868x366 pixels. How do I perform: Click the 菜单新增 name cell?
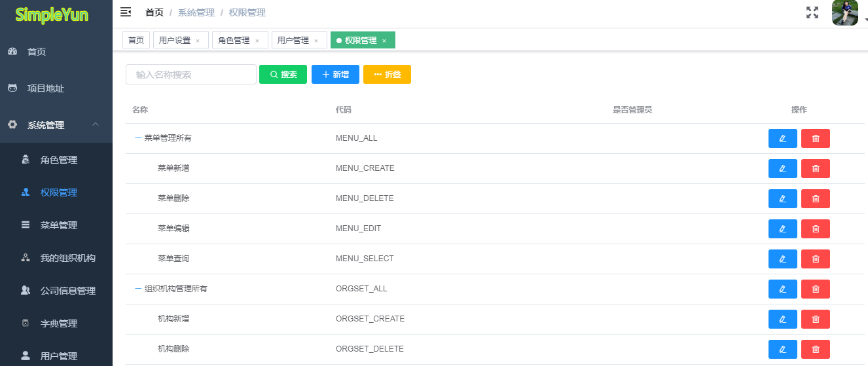pos(173,168)
